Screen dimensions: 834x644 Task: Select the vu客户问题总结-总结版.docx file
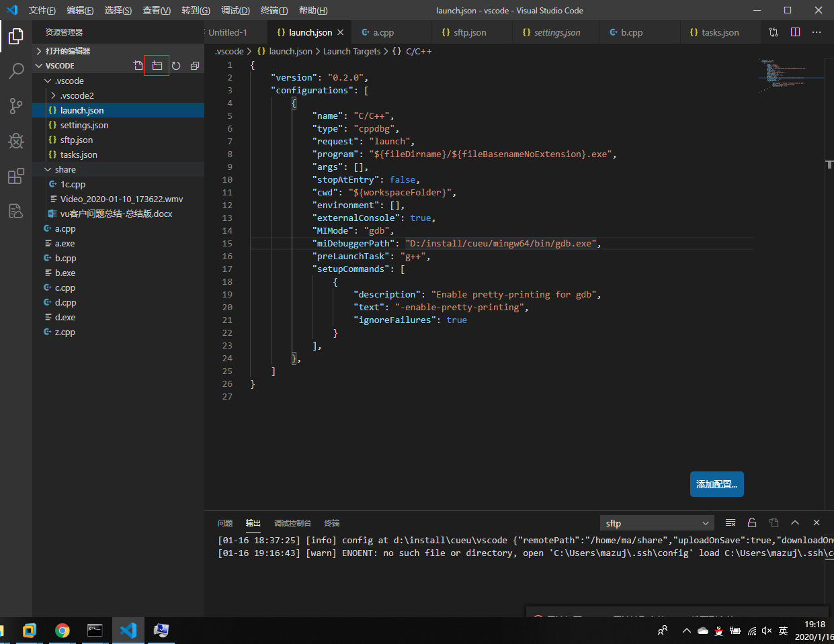coord(118,214)
